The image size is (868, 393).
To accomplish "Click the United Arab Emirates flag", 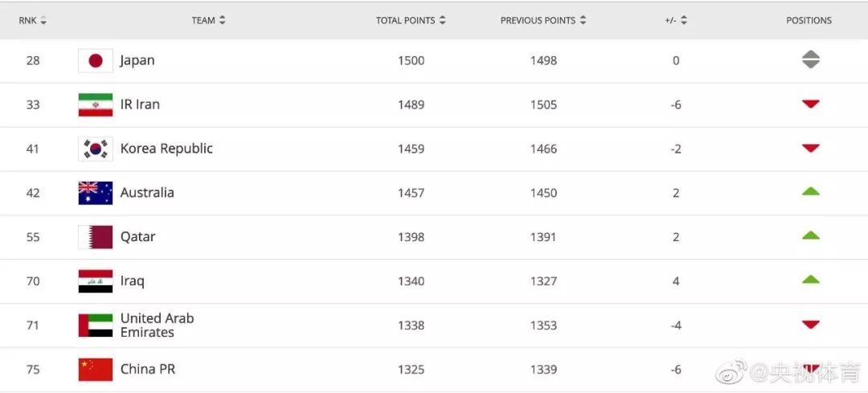I will tap(95, 325).
